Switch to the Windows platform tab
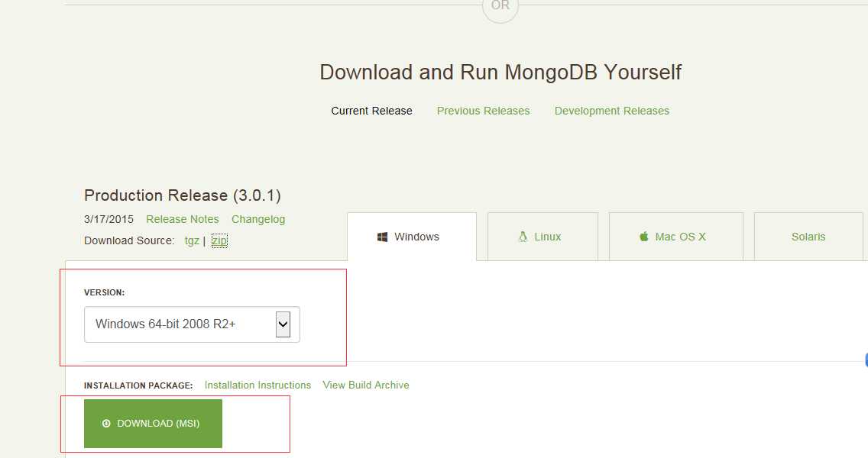868x458 pixels. click(412, 237)
